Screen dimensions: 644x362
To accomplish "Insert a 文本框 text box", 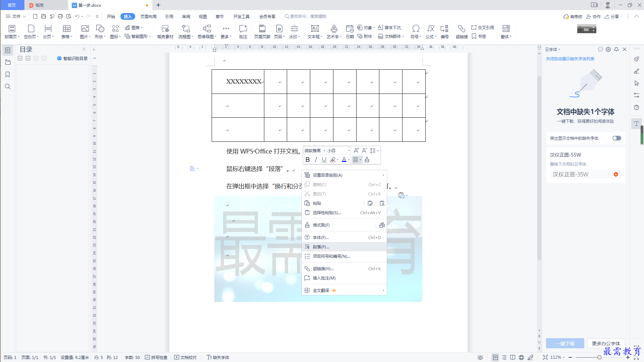I will pyautogui.click(x=315, y=32).
